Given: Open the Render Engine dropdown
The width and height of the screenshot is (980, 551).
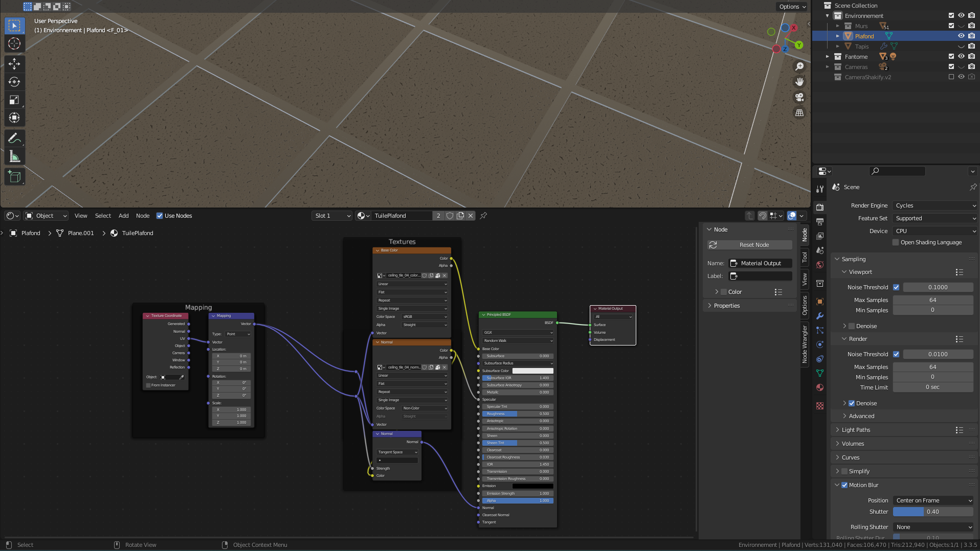Looking at the screenshot, I should point(935,205).
